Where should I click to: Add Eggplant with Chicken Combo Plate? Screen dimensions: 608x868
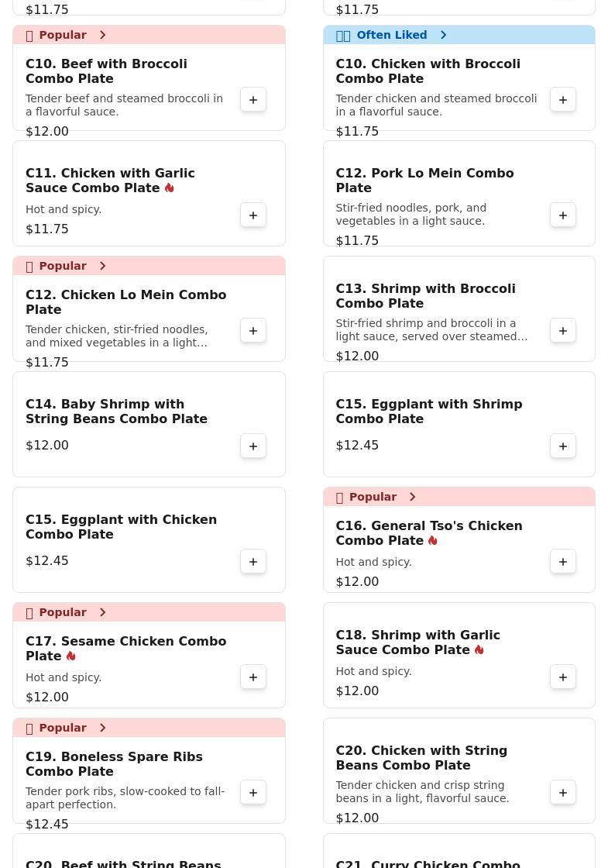click(x=253, y=562)
